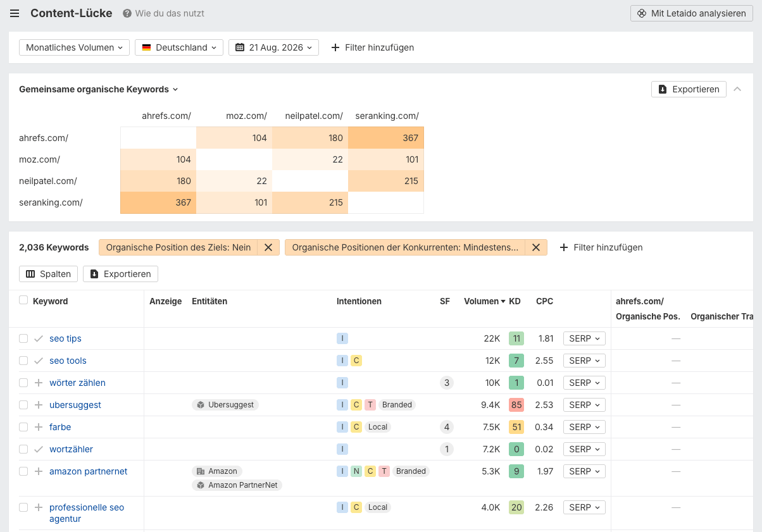Sort table by KD column
Viewport: 762px width, 532px height.
tap(515, 301)
